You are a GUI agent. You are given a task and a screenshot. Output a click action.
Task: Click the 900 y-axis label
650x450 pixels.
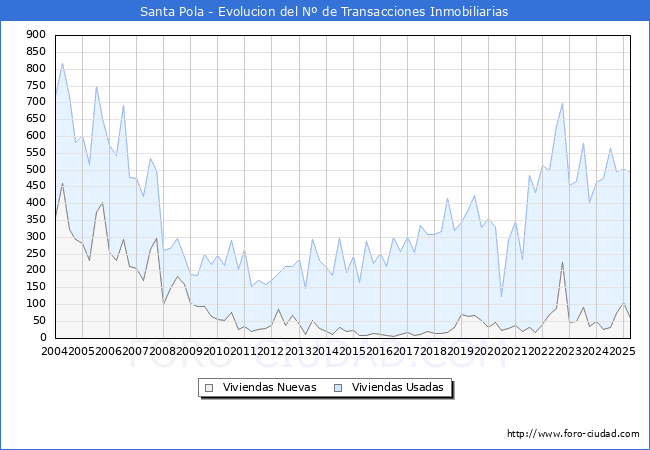pyautogui.click(x=36, y=35)
